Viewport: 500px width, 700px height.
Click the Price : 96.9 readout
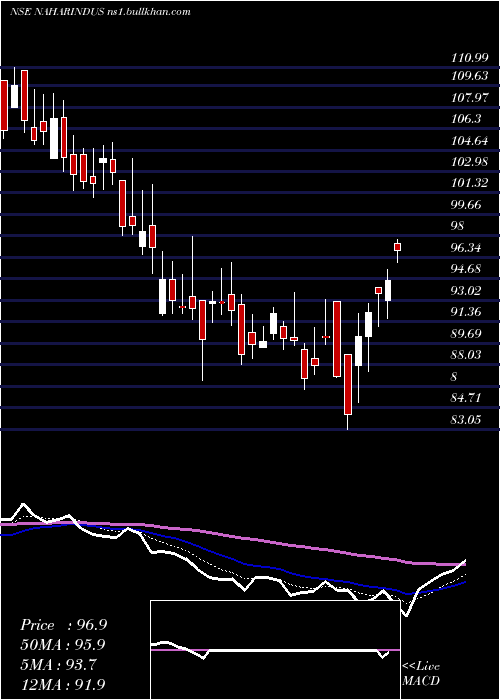click(63, 625)
